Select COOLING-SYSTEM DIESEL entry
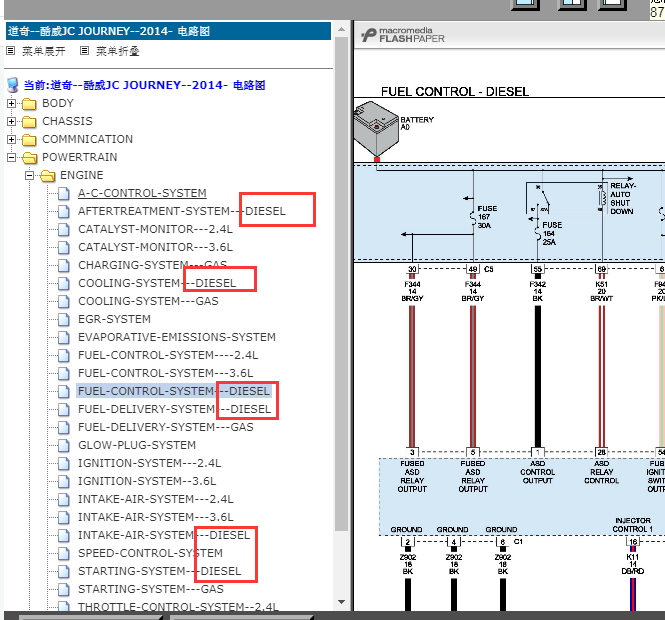The width and height of the screenshot is (665, 620). (157, 283)
